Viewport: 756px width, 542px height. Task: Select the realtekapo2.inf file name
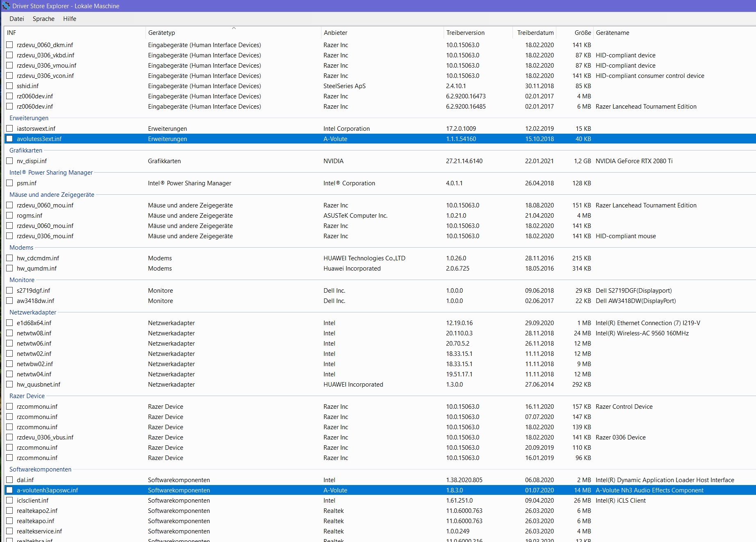[x=37, y=511]
